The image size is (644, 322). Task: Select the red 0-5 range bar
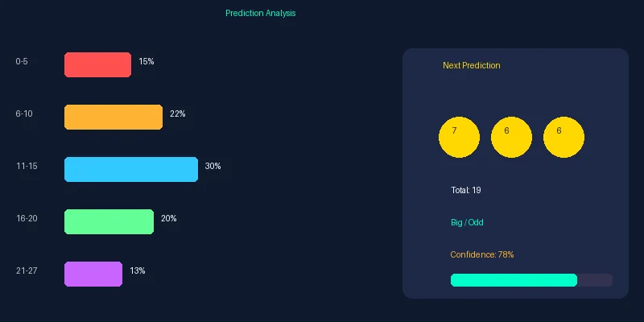point(97,65)
